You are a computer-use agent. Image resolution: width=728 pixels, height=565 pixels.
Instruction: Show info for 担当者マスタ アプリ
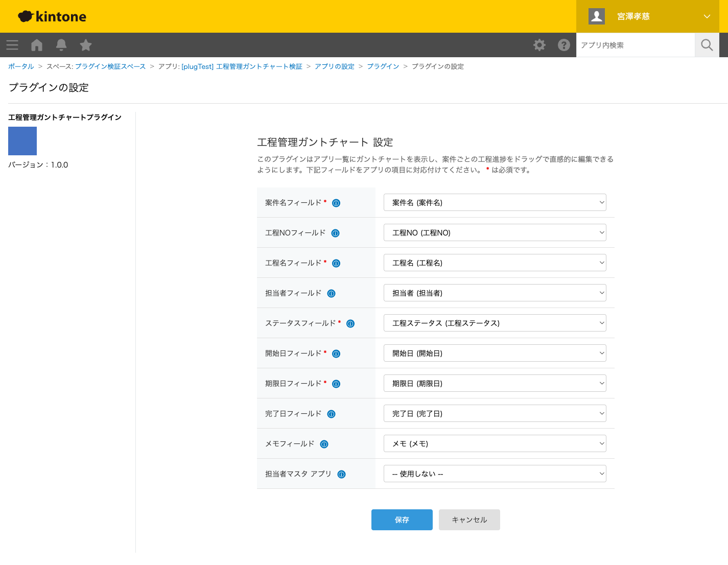click(x=342, y=475)
